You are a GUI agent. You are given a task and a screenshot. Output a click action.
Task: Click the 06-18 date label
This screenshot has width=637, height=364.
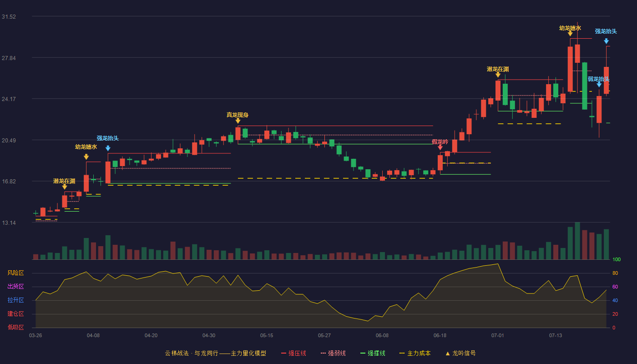[x=440, y=335]
